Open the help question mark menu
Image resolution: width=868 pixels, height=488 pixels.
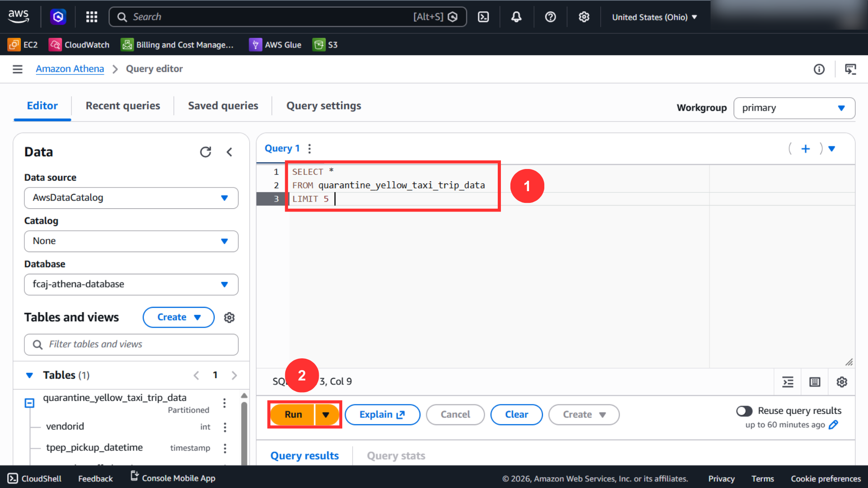pyautogui.click(x=550, y=17)
